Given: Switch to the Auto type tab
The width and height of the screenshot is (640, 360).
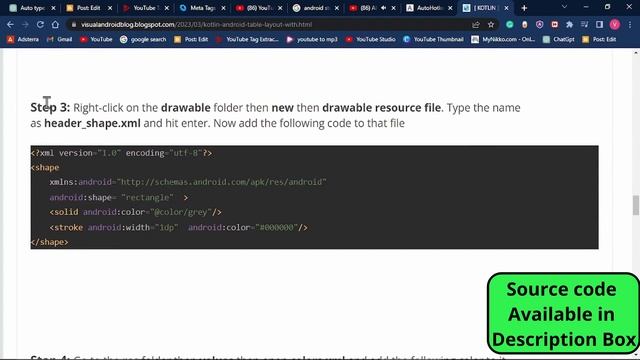Looking at the screenshot, I should 32,8.
